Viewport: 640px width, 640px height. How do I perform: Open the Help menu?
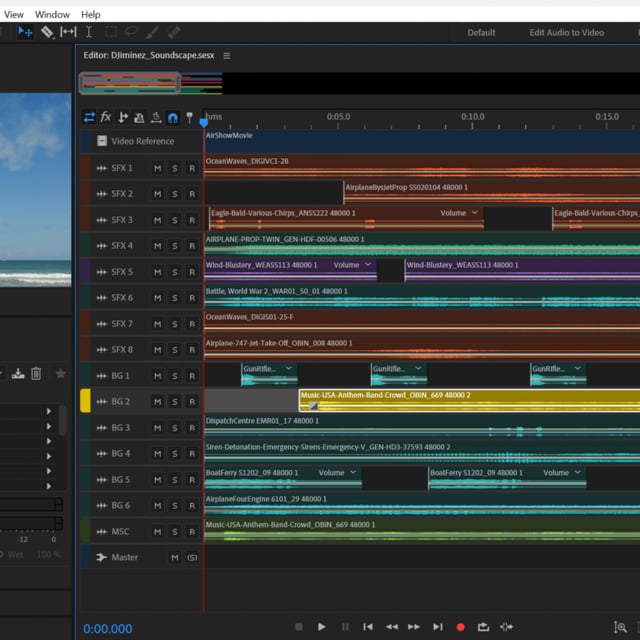click(90, 15)
